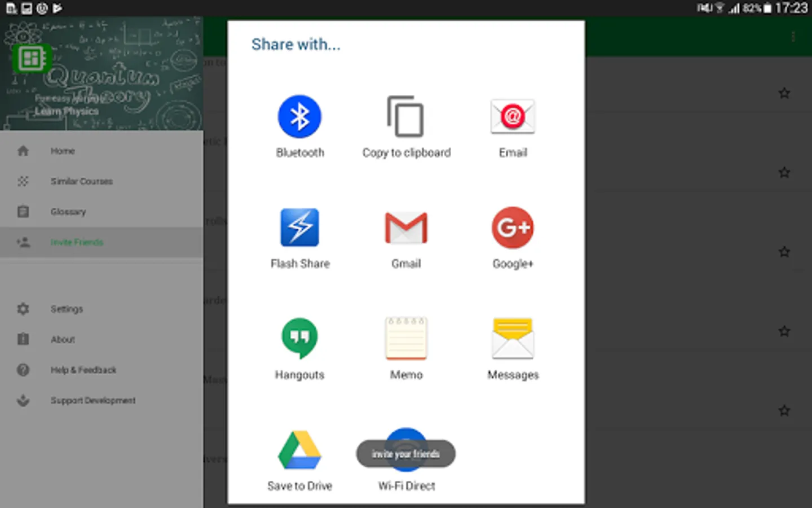Open the Settings menu entry
Image resolution: width=812 pixels, height=508 pixels.
point(101,309)
